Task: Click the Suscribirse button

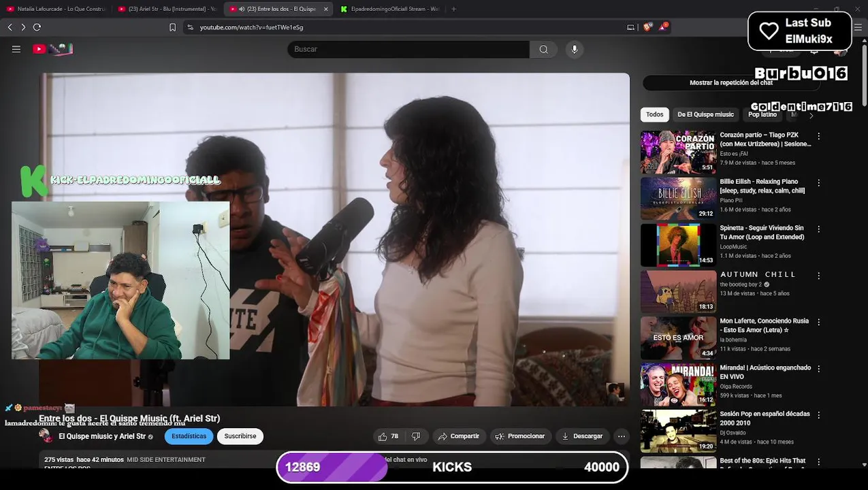Action: (x=240, y=436)
